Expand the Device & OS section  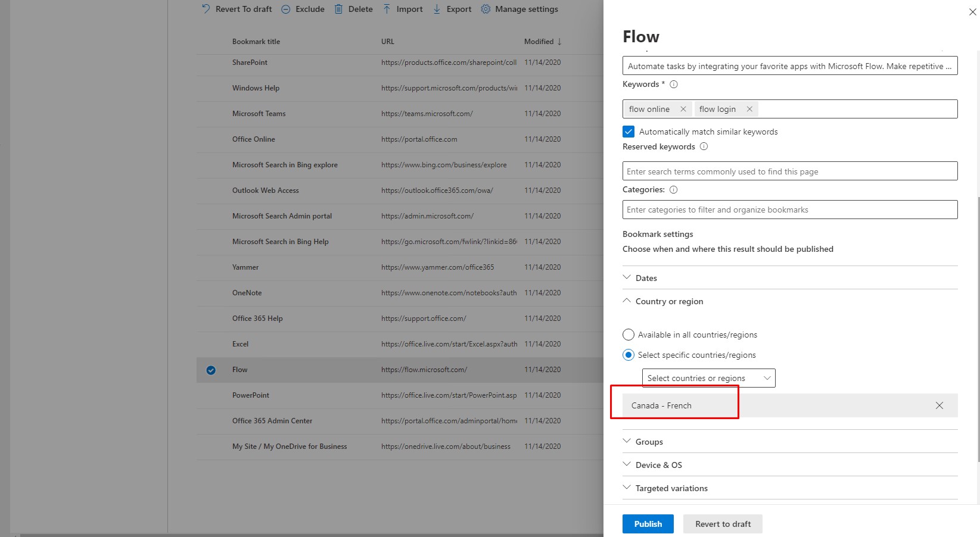tap(790, 465)
